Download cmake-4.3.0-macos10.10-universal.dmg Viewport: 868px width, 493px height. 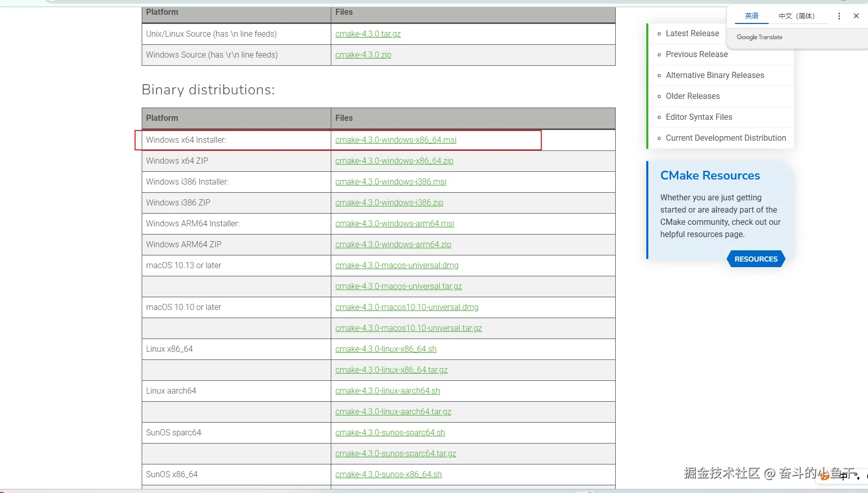pyautogui.click(x=407, y=307)
